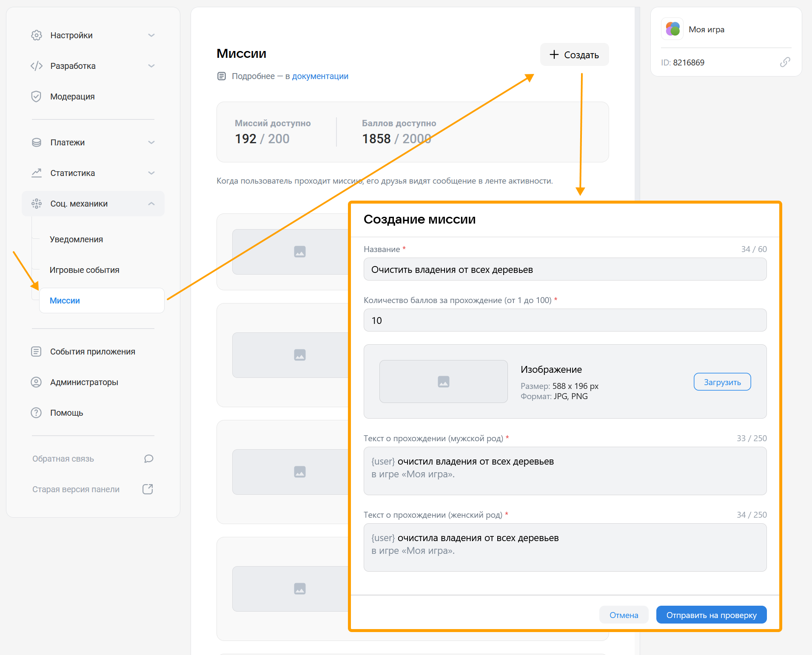Submit the mission for review

(x=711, y=615)
